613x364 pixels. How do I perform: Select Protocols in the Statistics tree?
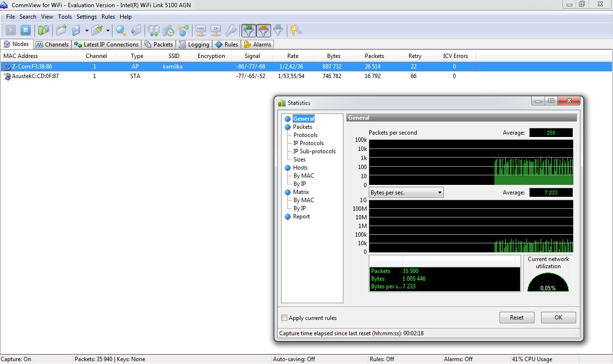[x=306, y=135]
